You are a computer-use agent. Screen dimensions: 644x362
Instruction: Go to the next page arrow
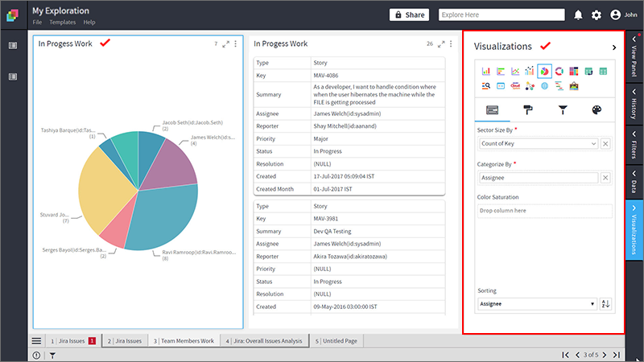[x=605, y=355]
